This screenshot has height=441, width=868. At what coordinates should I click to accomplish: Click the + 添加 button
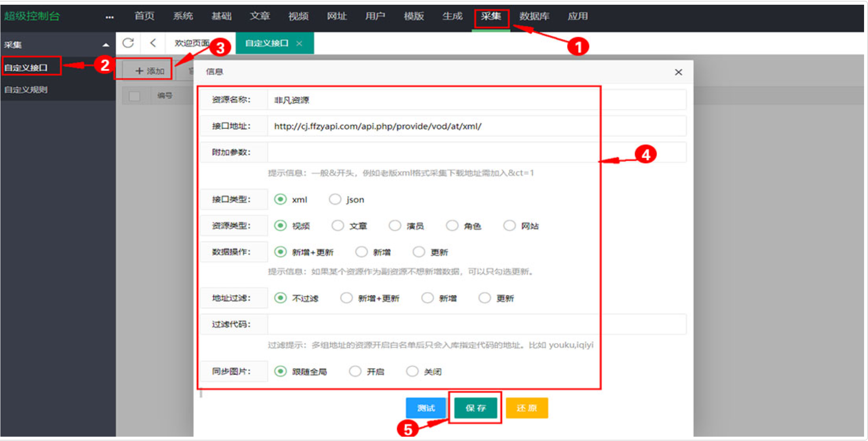(149, 71)
